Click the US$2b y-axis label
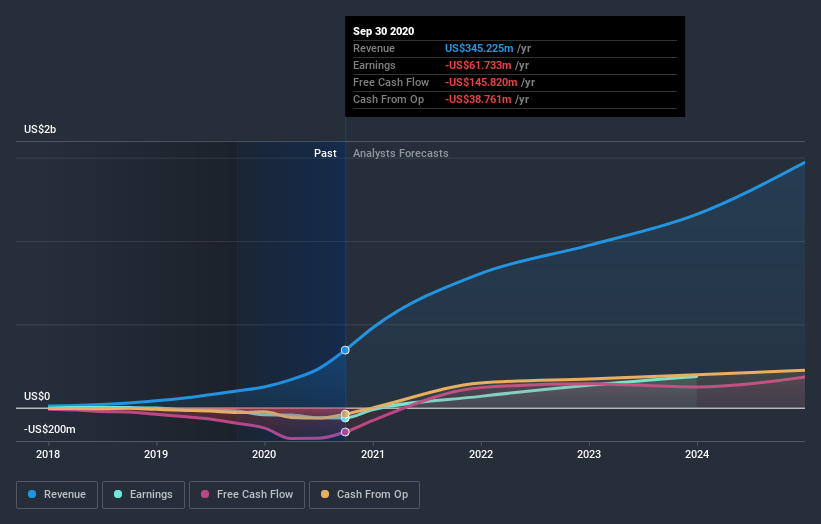This screenshot has width=821, height=524. tap(40, 129)
